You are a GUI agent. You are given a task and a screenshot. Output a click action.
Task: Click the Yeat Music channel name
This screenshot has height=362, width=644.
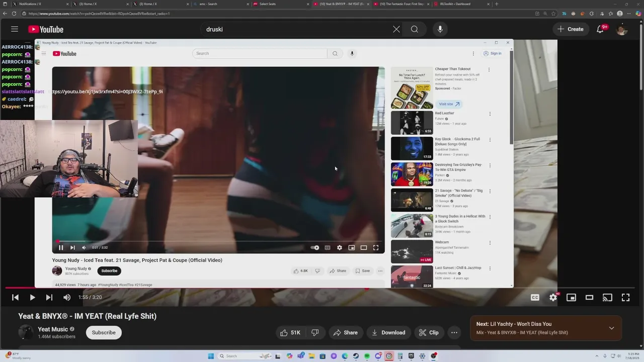(53, 329)
